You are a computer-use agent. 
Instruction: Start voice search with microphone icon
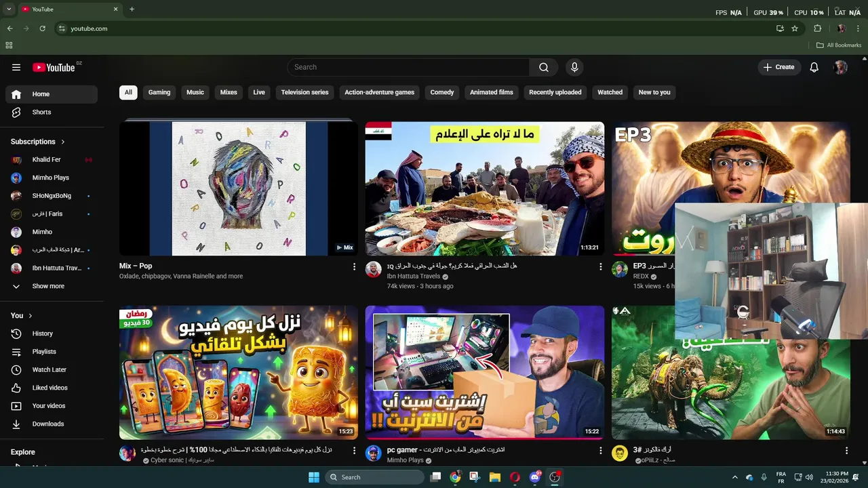point(574,67)
